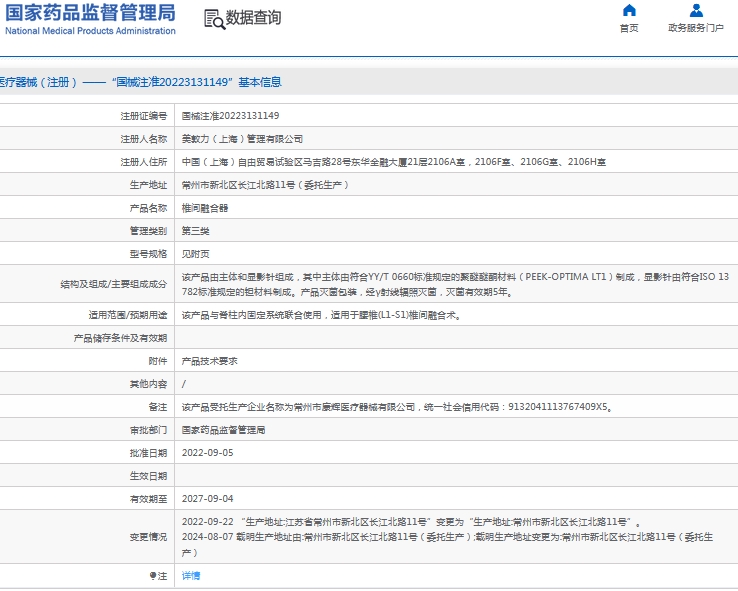Viewport: 738px width, 591px height.
Task: Click the 国家药品监督管理局 logo
Action: [90, 12]
